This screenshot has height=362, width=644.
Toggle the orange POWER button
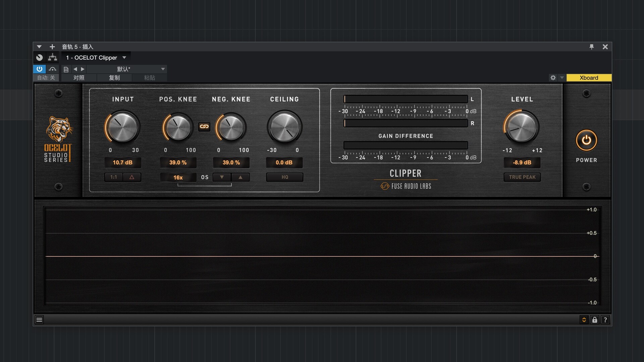click(x=586, y=140)
